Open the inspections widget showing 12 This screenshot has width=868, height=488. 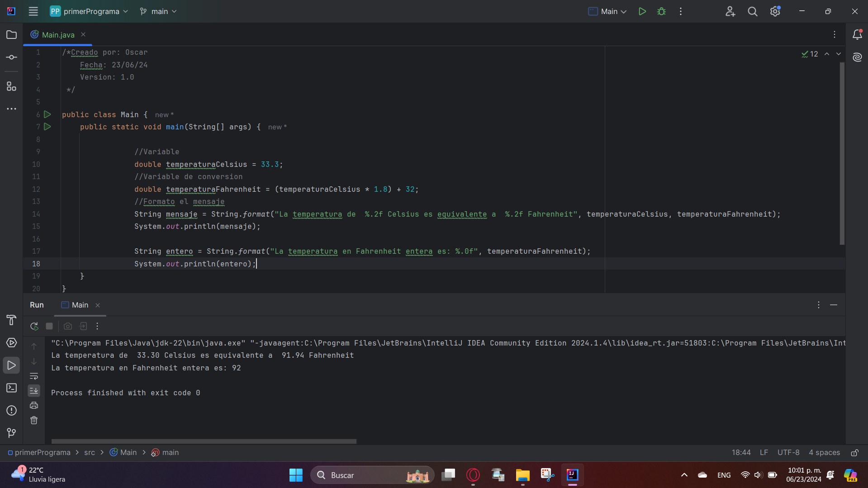coord(810,54)
